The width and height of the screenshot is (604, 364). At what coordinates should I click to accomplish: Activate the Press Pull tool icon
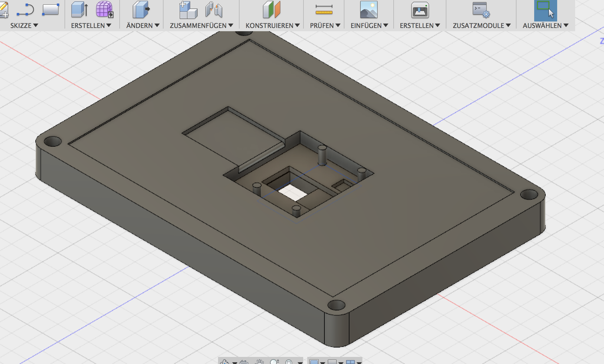click(x=141, y=9)
